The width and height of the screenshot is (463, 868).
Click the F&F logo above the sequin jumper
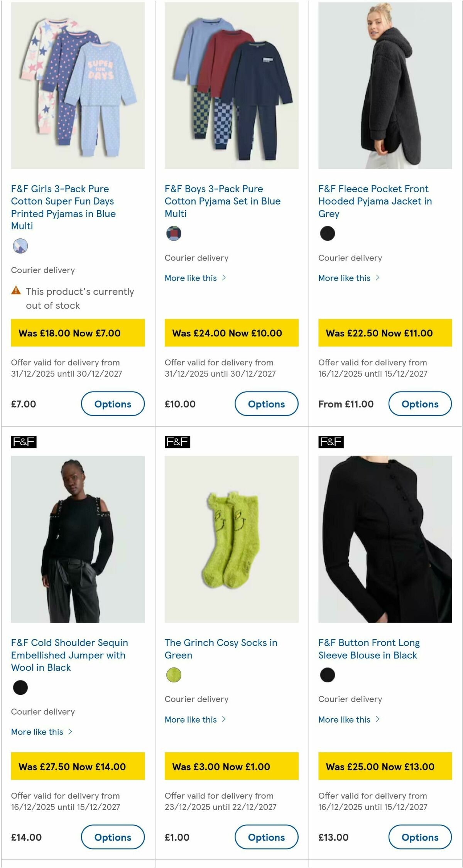click(24, 442)
